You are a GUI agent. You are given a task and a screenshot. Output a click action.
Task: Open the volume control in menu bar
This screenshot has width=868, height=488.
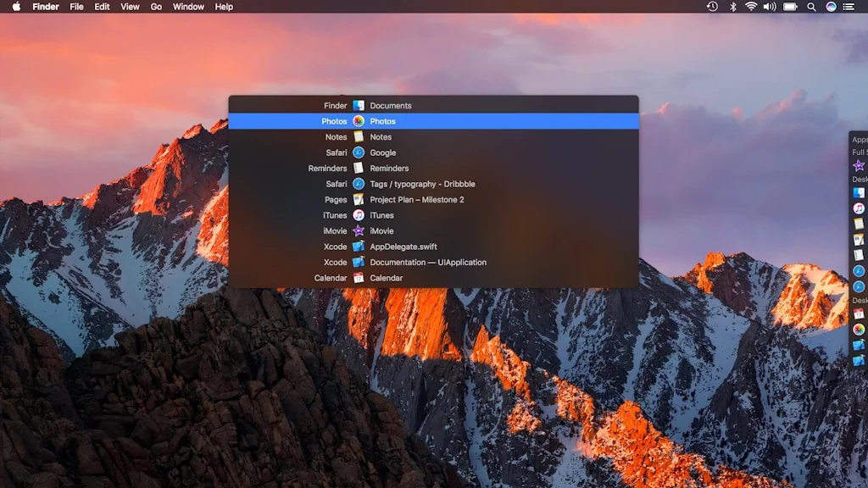769,7
